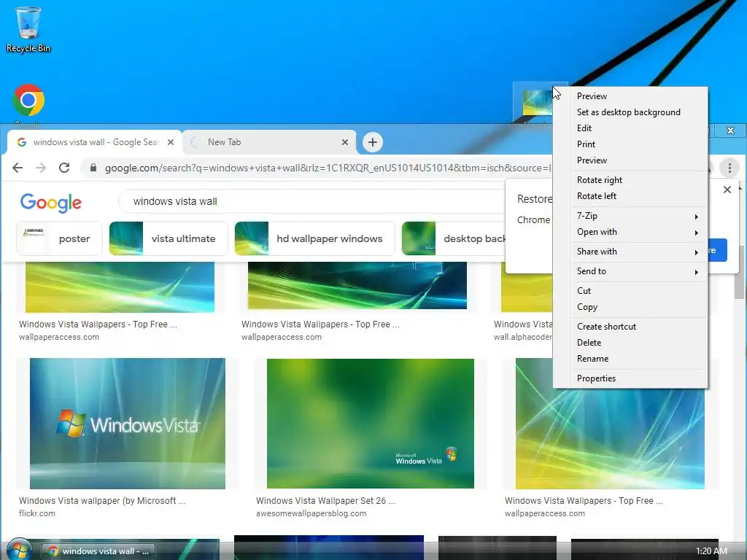View site security lock info
The height and width of the screenshot is (560, 747).
coord(93,168)
